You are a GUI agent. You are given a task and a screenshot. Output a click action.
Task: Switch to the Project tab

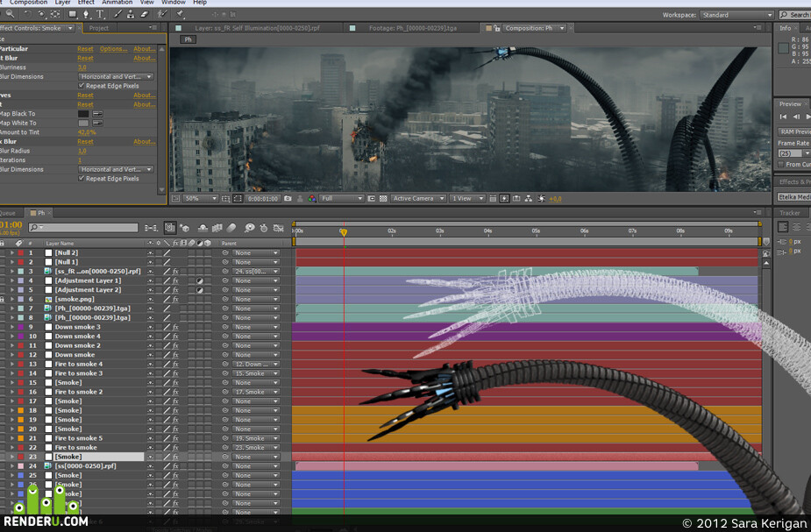pyautogui.click(x=99, y=28)
